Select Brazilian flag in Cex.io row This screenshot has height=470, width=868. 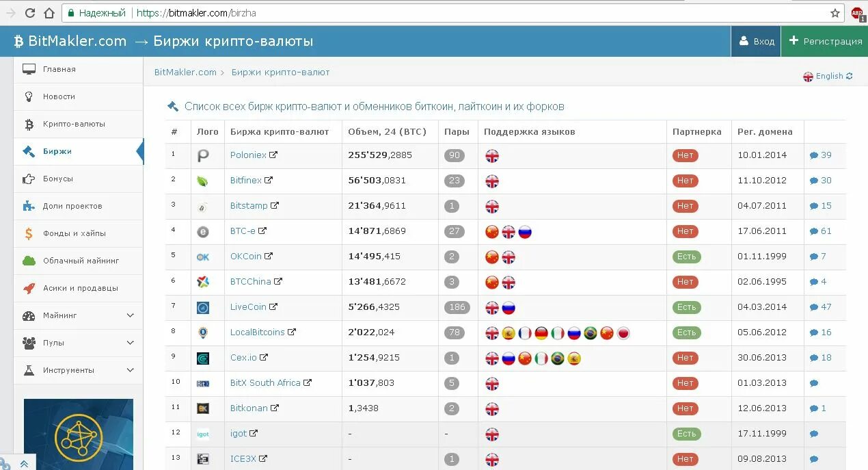558,358
